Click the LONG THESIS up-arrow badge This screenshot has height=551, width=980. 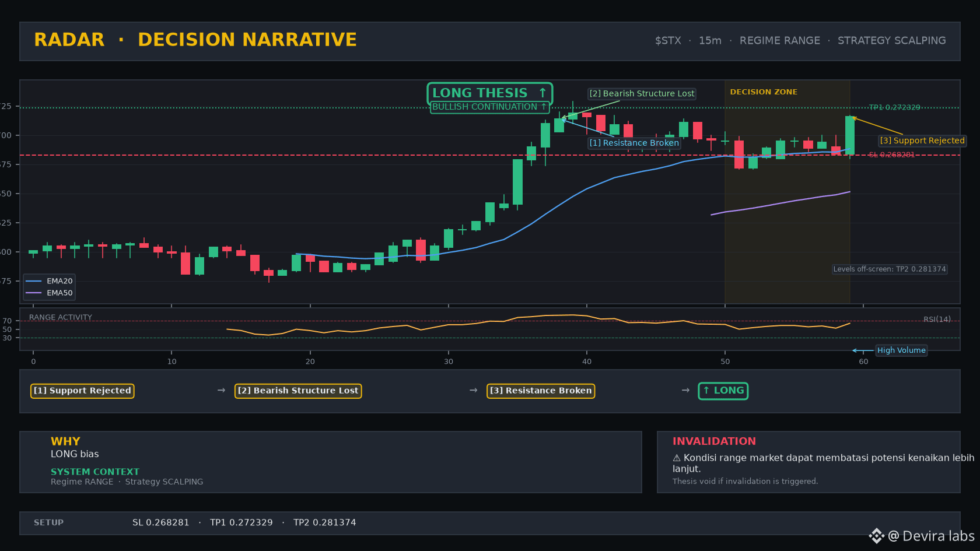point(489,93)
